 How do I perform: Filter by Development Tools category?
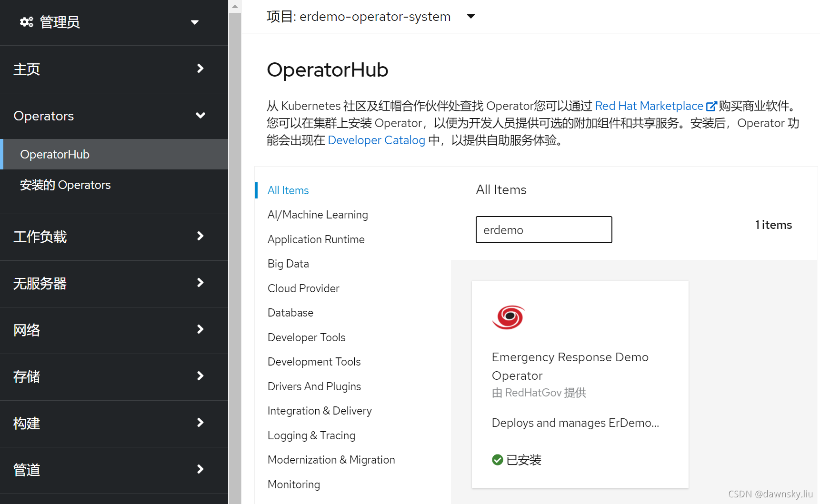[x=314, y=362]
